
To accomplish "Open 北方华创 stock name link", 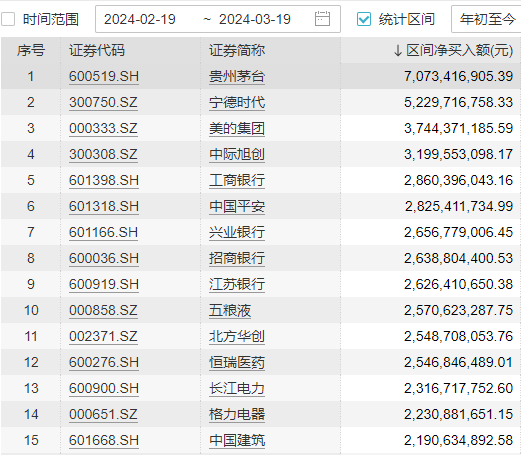I will click(x=237, y=336).
